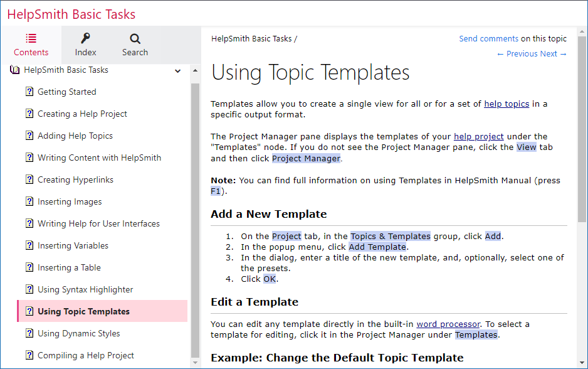Image resolution: width=588 pixels, height=369 pixels.
Task: Click the topic pane scrollbar thumb
Action: [x=582, y=129]
